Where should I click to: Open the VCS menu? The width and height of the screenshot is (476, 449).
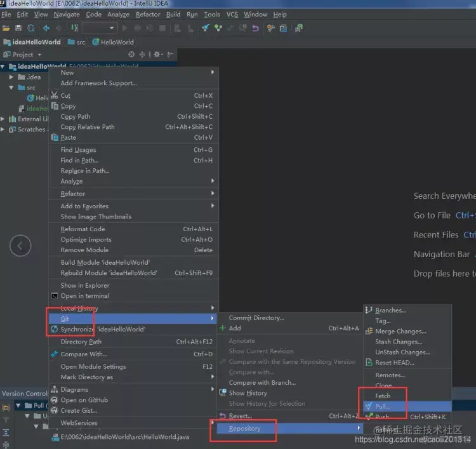click(232, 14)
